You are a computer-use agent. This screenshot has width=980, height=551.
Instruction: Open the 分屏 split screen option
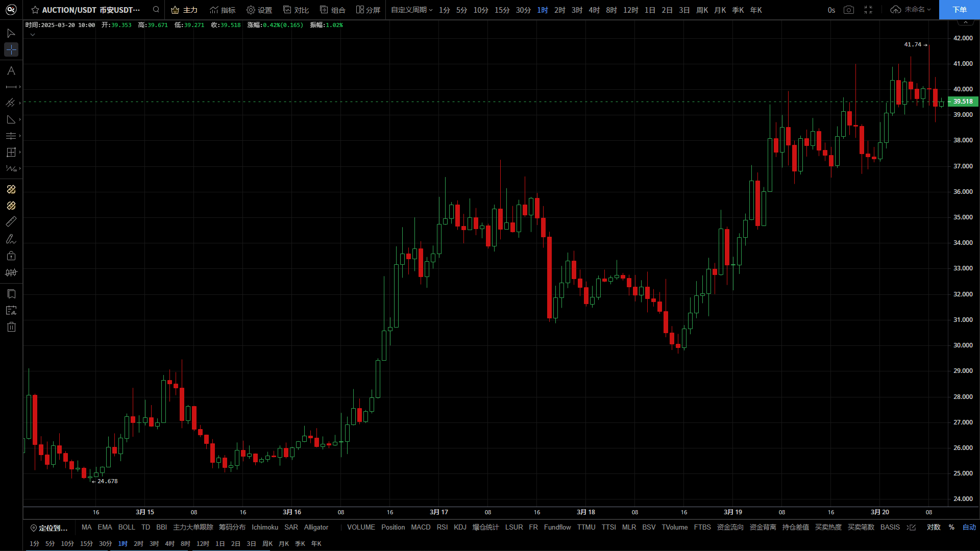pos(368,10)
